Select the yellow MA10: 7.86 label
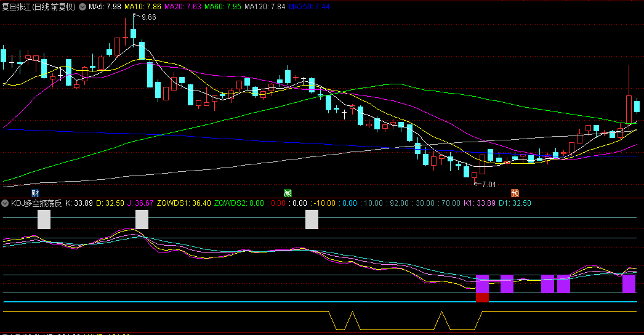 [143, 7]
